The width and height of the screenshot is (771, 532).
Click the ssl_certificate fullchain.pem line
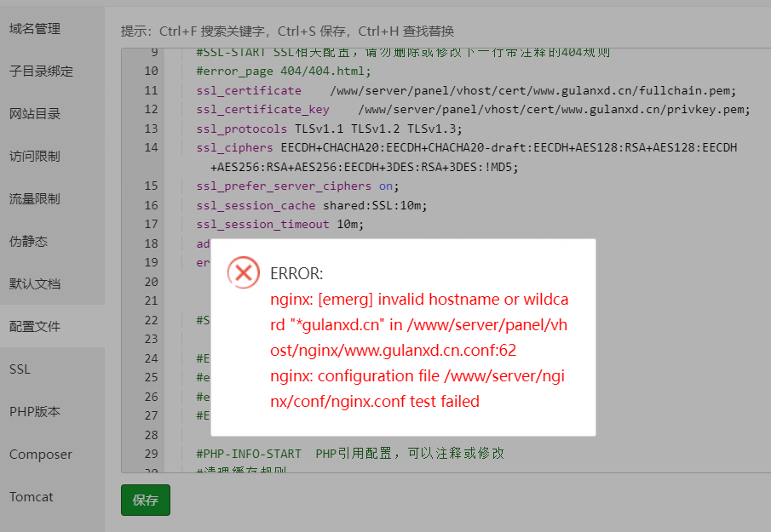click(x=466, y=90)
